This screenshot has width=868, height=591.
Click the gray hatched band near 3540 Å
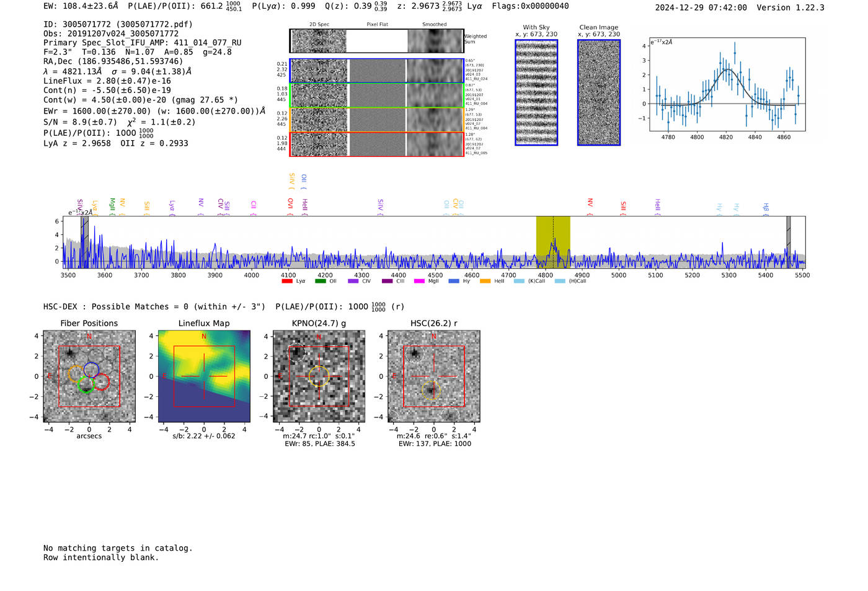[x=85, y=242]
